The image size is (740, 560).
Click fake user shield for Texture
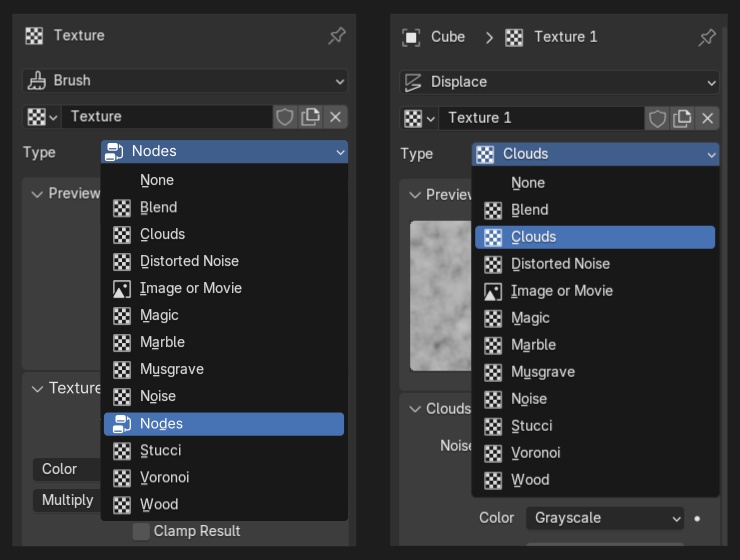click(x=285, y=117)
